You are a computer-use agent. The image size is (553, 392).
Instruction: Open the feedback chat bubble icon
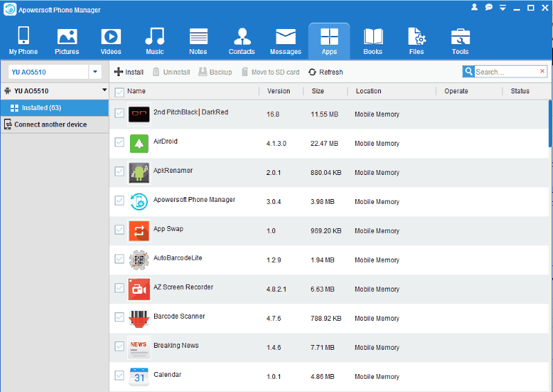489,7
